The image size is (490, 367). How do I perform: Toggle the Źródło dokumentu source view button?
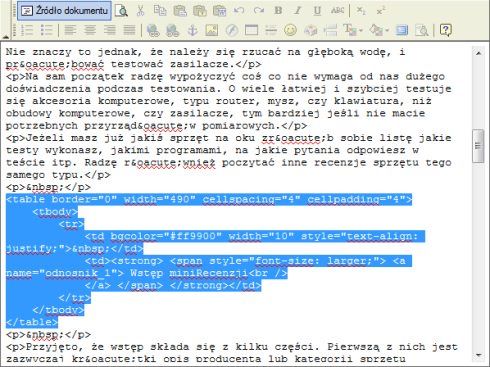(x=65, y=11)
